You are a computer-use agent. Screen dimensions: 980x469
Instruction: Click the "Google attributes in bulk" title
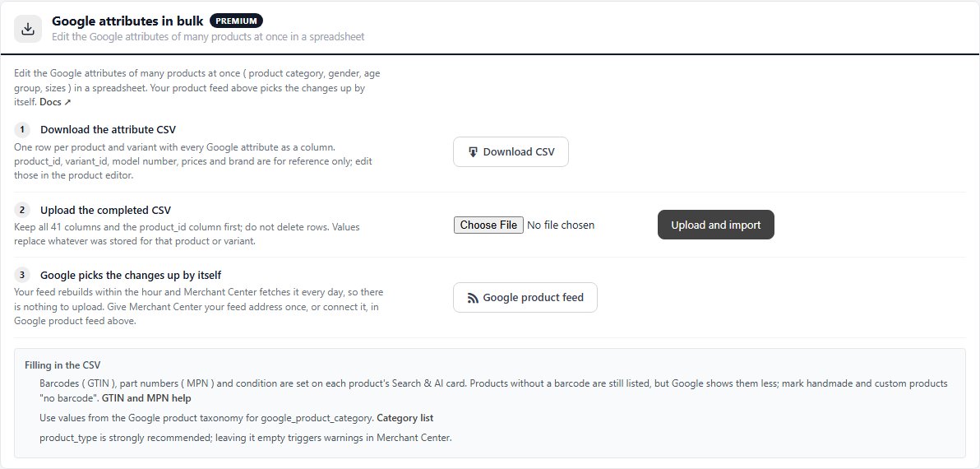[127, 21]
